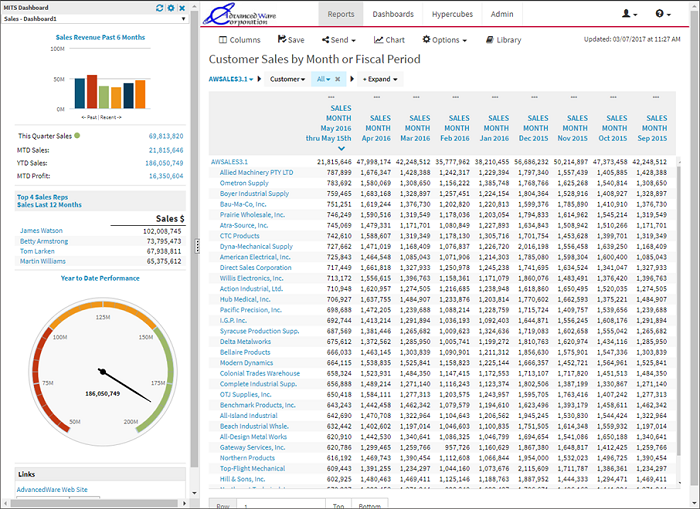Open the AWSALES3.1 breadcrumb dropdown

click(x=231, y=79)
